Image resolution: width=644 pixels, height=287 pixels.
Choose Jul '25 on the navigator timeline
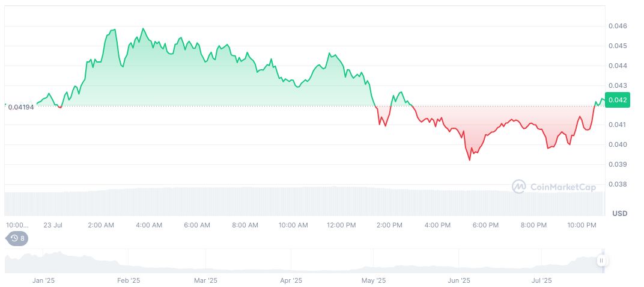(x=542, y=280)
